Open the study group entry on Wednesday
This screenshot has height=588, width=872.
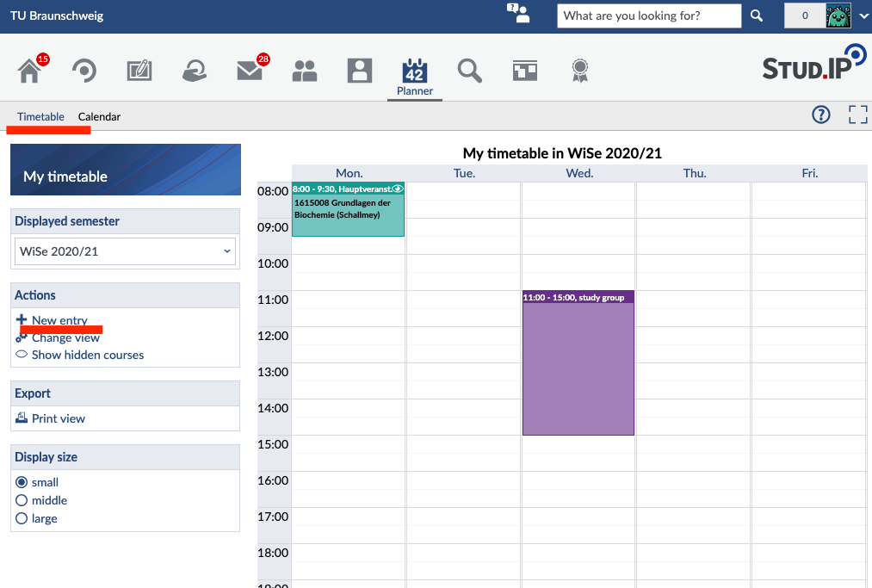[578, 362]
